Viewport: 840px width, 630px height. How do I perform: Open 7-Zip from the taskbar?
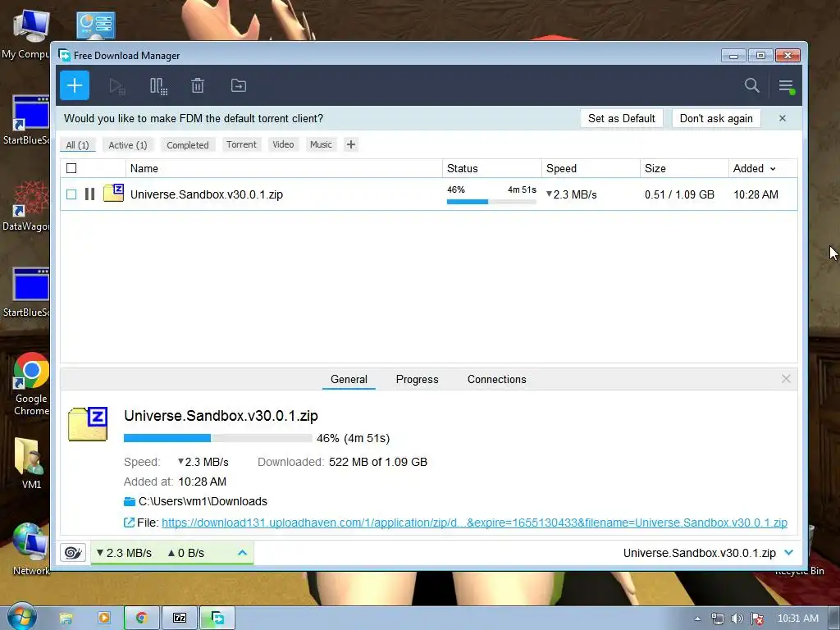(180, 619)
